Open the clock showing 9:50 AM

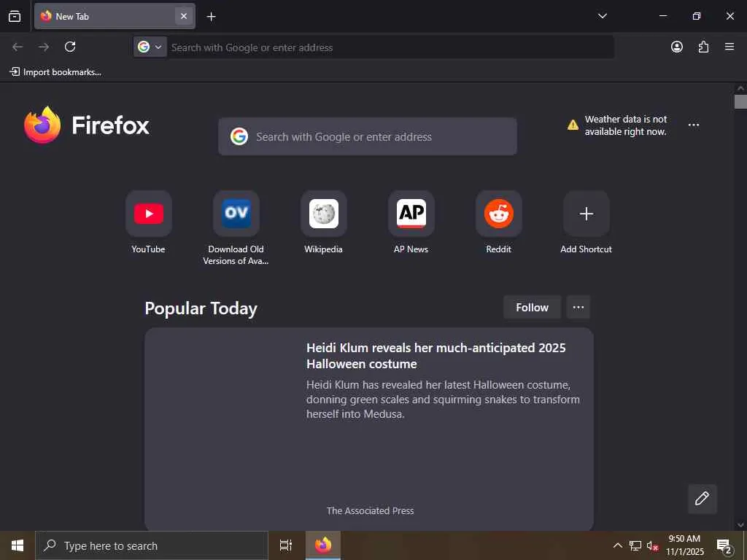pos(684,545)
